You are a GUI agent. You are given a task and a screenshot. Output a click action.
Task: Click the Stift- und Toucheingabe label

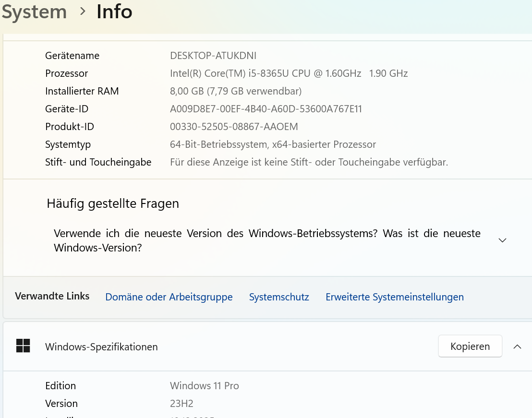98,162
